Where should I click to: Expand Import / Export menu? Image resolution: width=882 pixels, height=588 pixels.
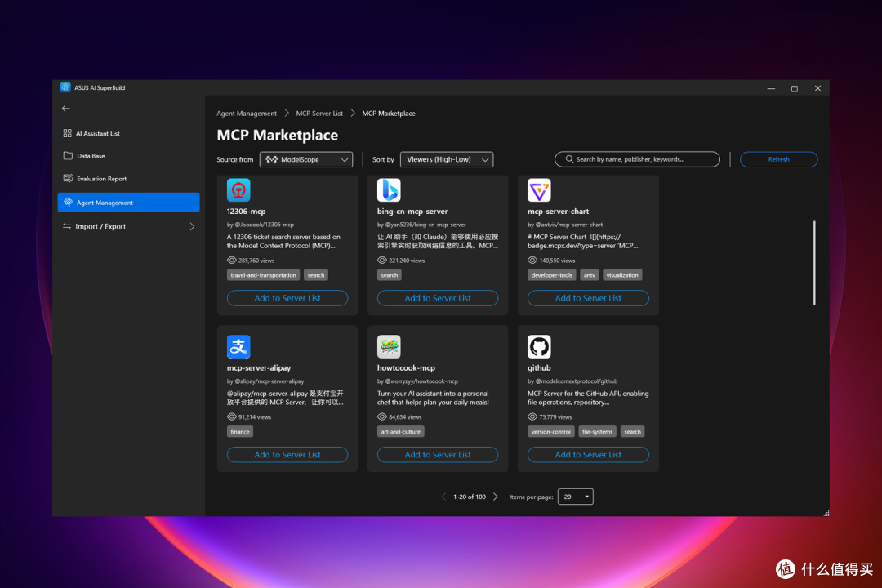click(x=128, y=226)
